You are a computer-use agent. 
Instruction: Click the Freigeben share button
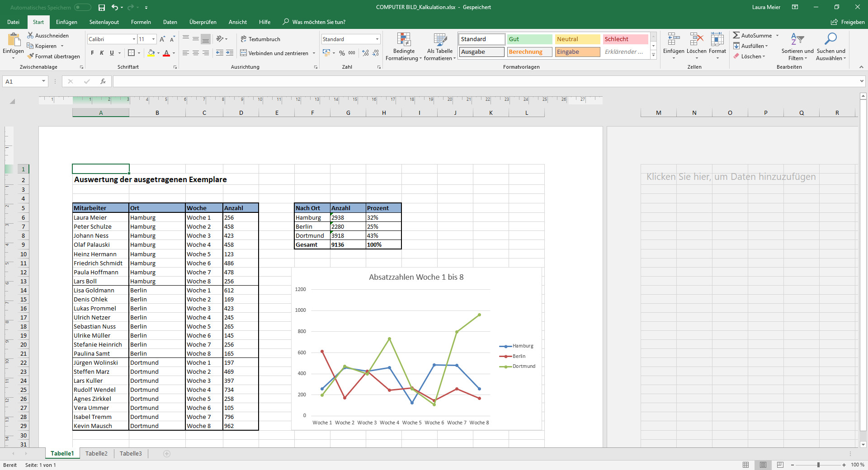click(x=848, y=22)
